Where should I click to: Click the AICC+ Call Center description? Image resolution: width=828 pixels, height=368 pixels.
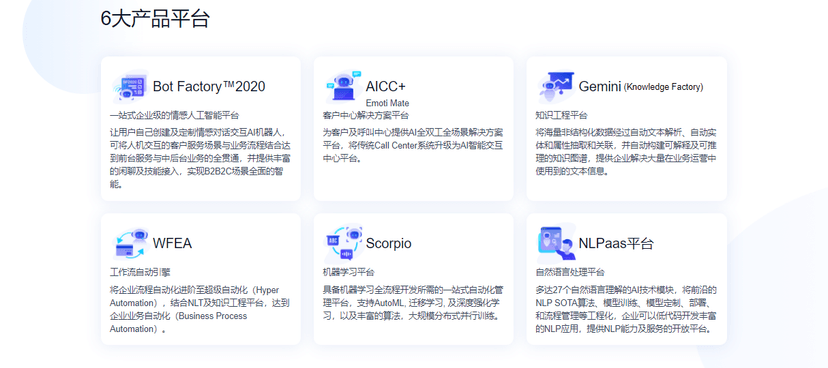coord(413,145)
